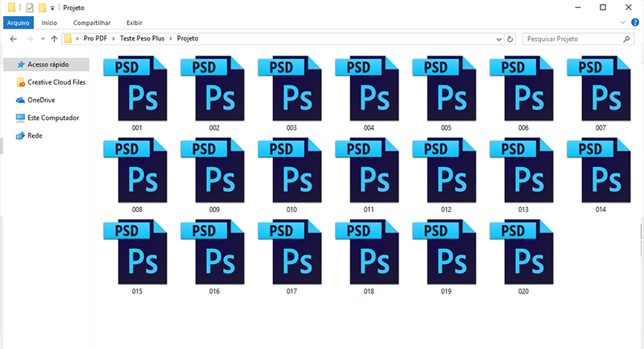Click the back navigation arrow
The width and height of the screenshot is (644, 349).
pyautogui.click(x=13, y=39)
